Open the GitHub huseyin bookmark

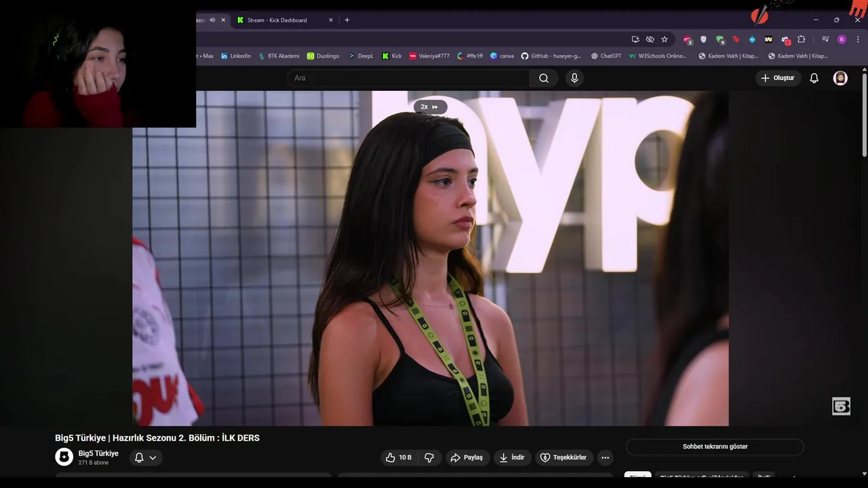coord(551,56)
